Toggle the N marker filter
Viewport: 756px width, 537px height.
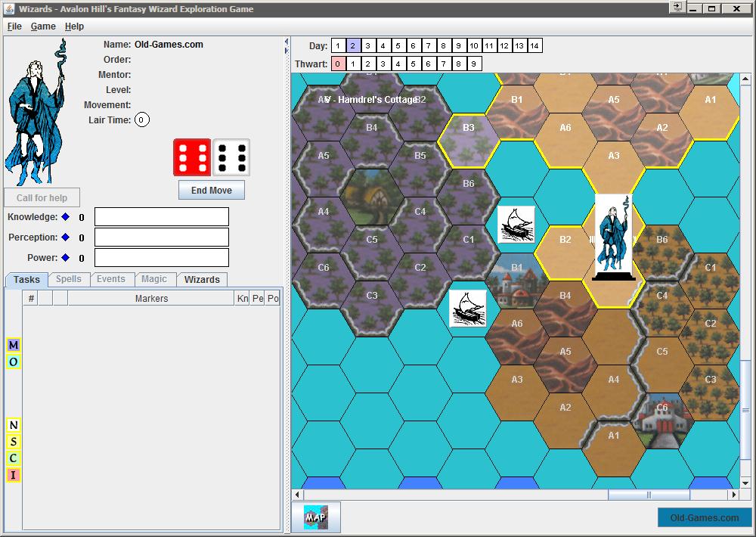pyautogui.click(x=14, y=425)
